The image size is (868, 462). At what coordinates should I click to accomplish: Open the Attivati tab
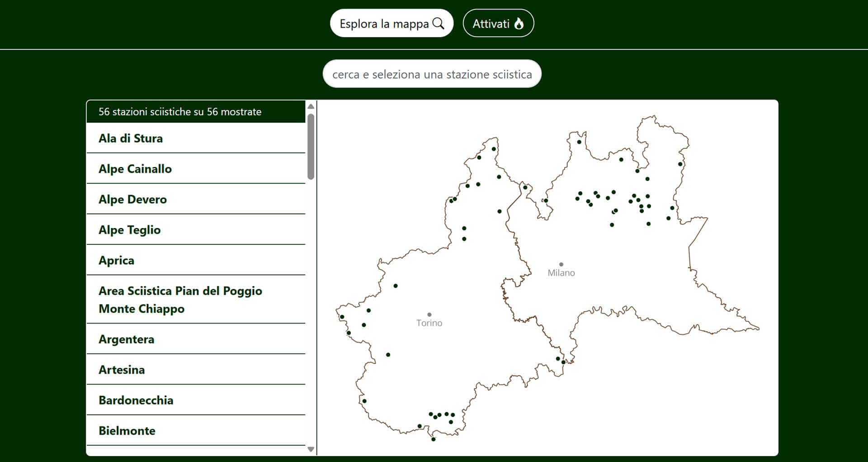[x=498, y=24]
